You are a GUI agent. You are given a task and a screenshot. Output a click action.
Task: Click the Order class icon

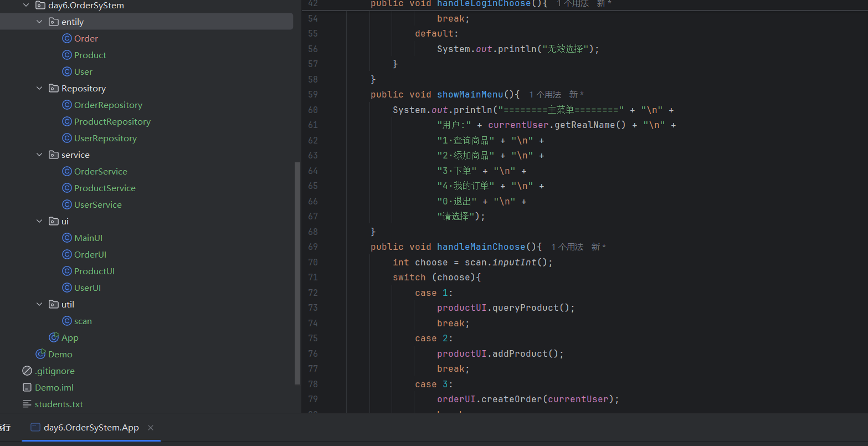[x=67, y=39]
